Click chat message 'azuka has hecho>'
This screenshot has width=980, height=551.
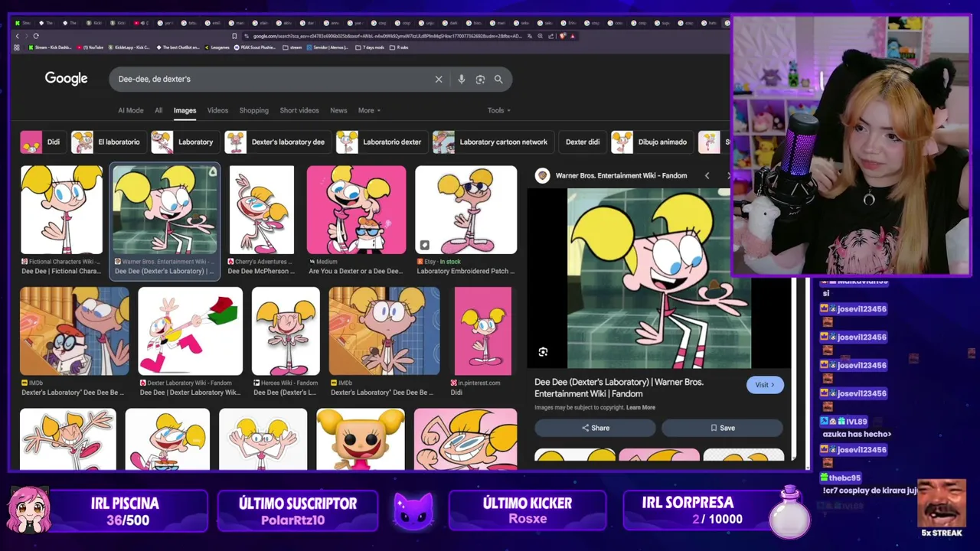(x=857, y=434)
